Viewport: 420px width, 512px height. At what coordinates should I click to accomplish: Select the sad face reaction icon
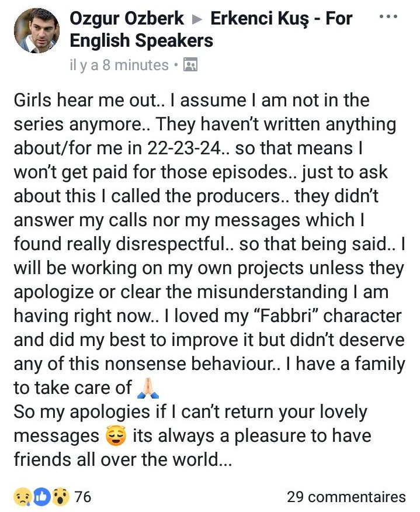pos(21,497)
